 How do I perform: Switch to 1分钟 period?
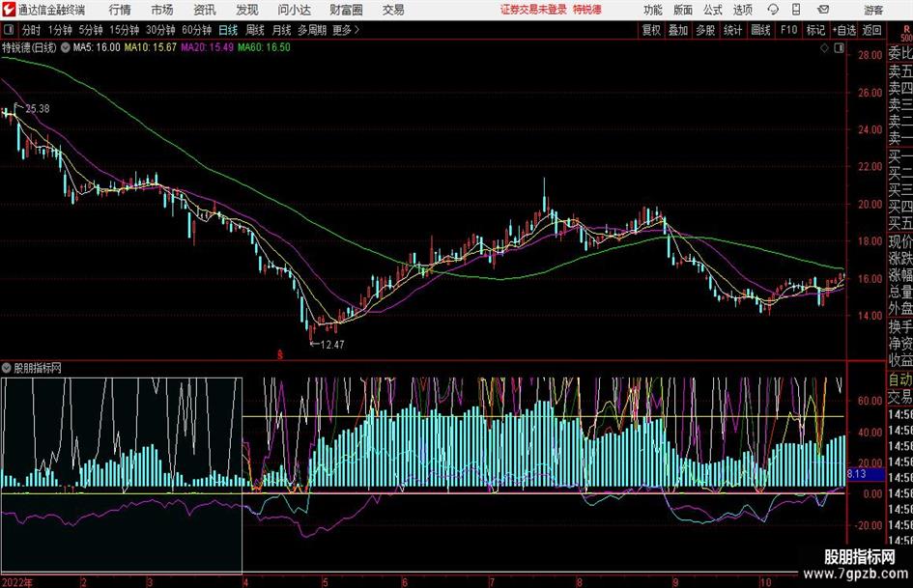point(59,30)
